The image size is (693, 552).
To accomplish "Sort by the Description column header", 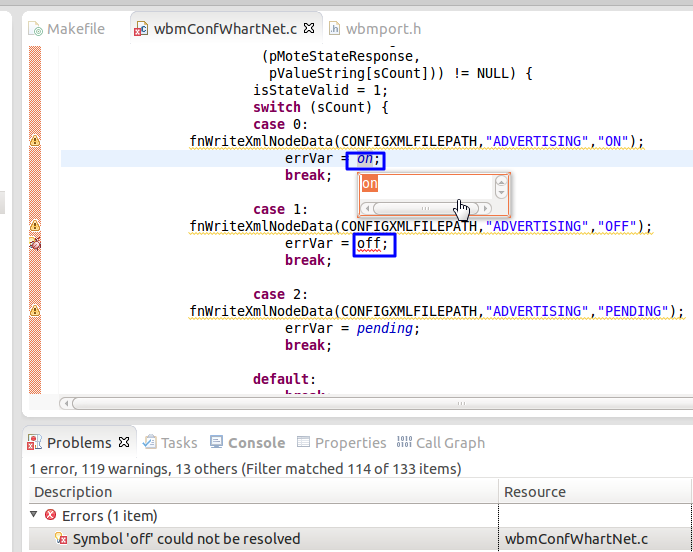I will pyautogui.click(x=263, y=492).
